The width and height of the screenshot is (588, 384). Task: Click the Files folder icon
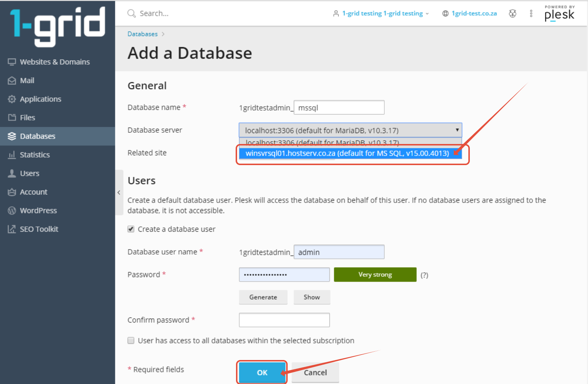[12, 117]
